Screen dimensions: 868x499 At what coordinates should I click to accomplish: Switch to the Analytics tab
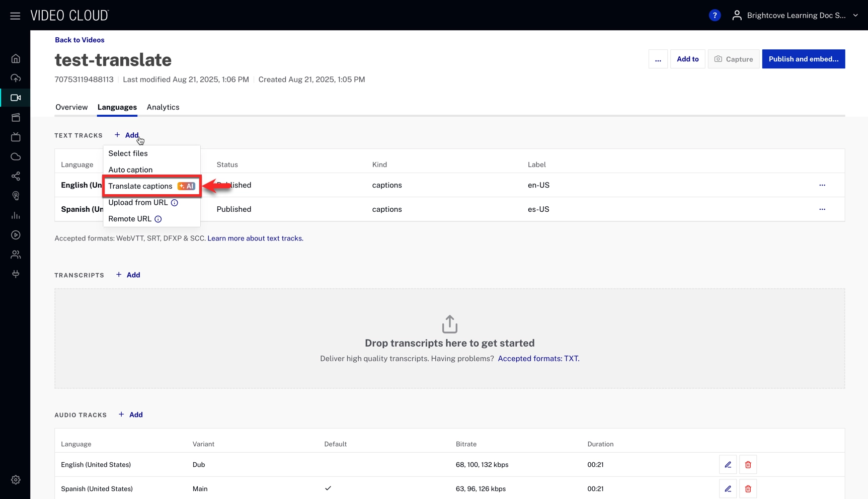pyautogui.click(x=163, y=107)
